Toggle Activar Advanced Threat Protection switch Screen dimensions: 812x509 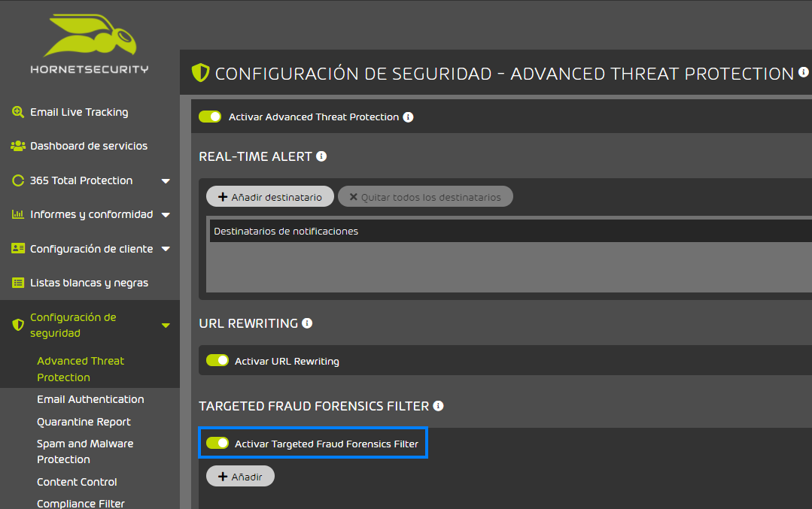210,117
